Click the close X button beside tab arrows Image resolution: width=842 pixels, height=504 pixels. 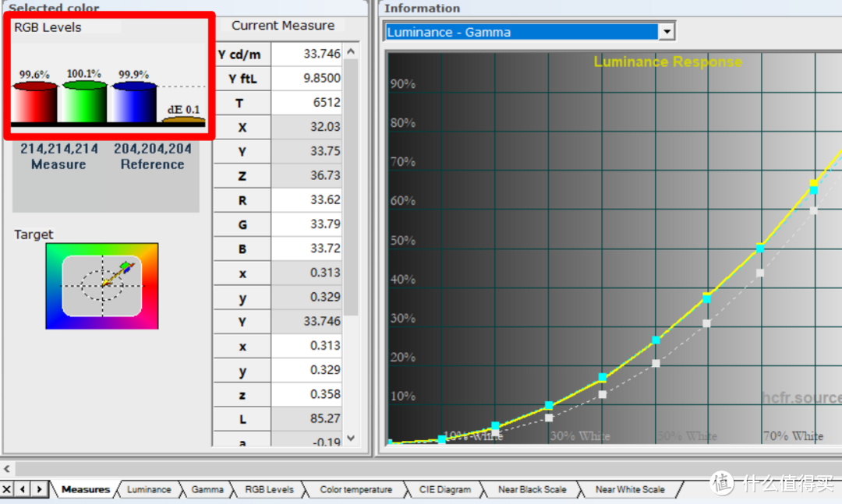click(7, 489)
